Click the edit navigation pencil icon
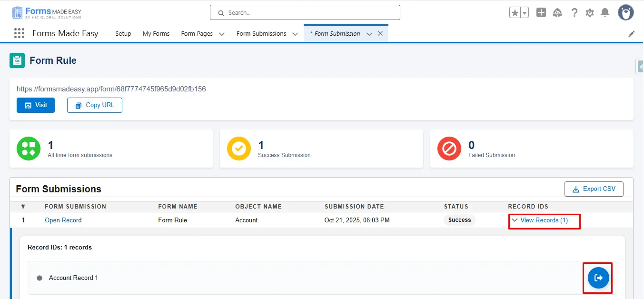 632,34
